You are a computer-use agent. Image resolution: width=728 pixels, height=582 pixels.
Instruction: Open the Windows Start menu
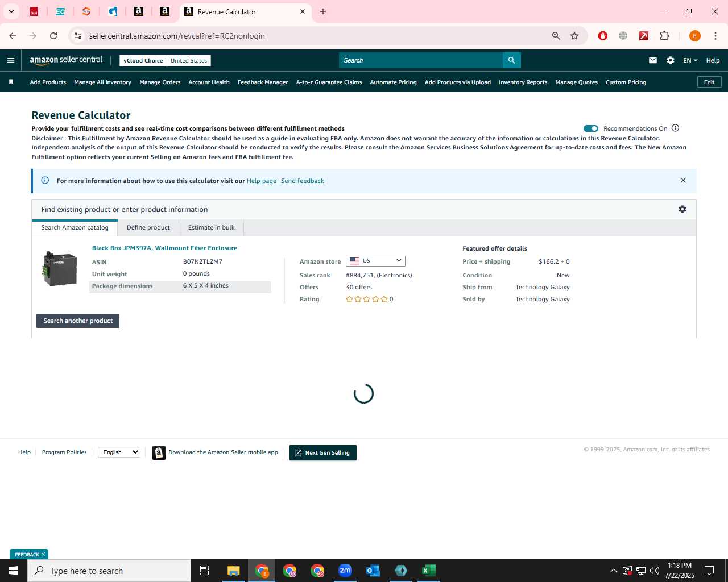point(14,571)
